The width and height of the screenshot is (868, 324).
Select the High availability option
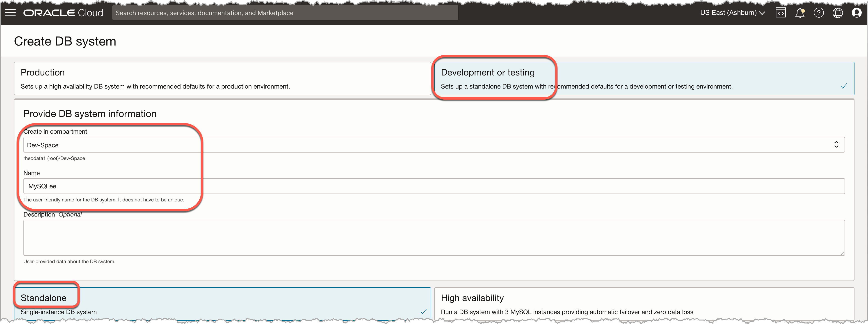[644, 304]
